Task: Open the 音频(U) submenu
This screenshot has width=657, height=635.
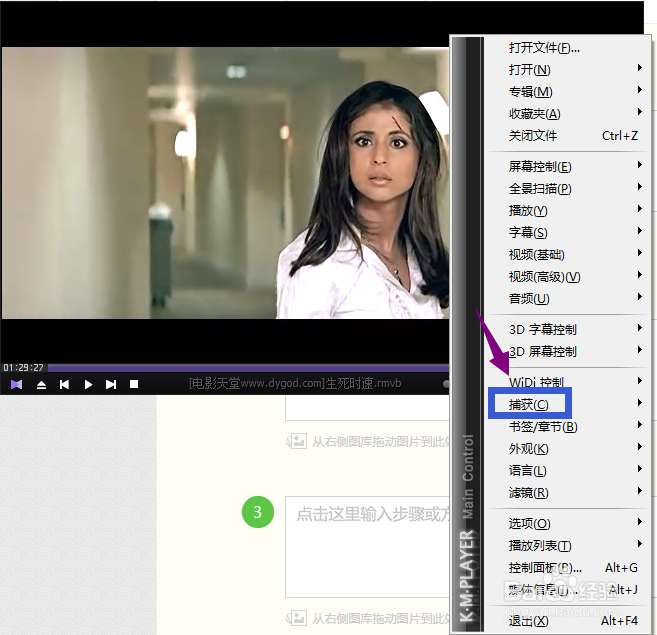Action: point(566,299)
